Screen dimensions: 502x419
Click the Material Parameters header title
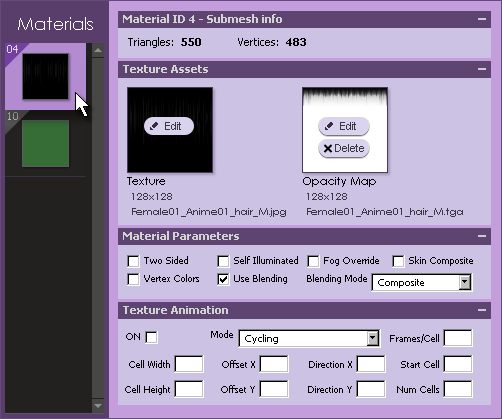tap(181, 236)
